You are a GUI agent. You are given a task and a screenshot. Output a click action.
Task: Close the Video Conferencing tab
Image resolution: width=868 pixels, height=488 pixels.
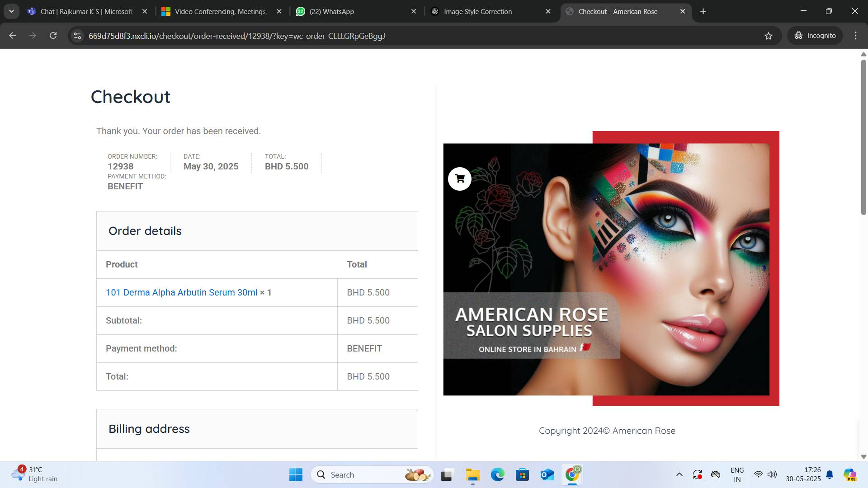pos(279,11)
